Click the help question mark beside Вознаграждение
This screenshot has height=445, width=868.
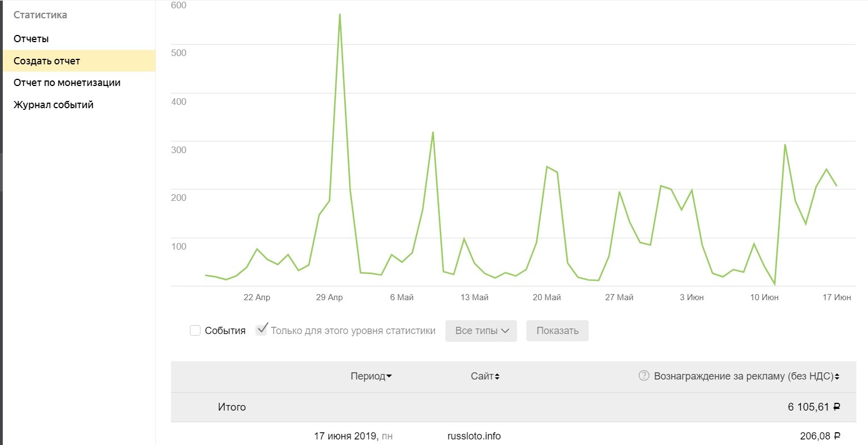644,376
